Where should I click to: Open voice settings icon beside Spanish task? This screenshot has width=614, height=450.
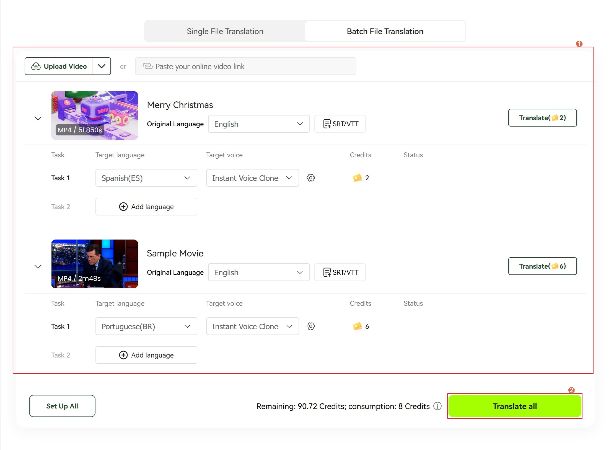pos(311,178)
